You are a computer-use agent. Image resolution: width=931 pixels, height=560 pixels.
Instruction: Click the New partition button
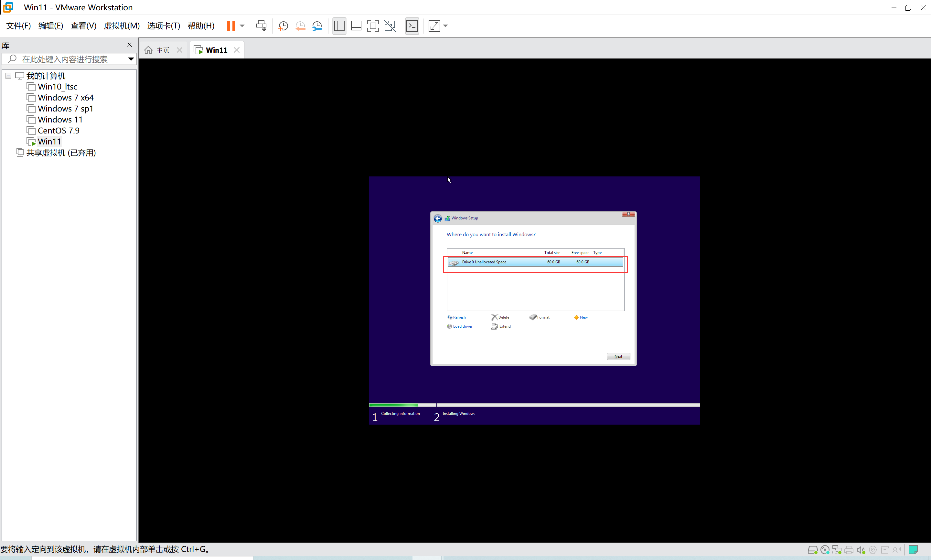(x=583, y=317)
